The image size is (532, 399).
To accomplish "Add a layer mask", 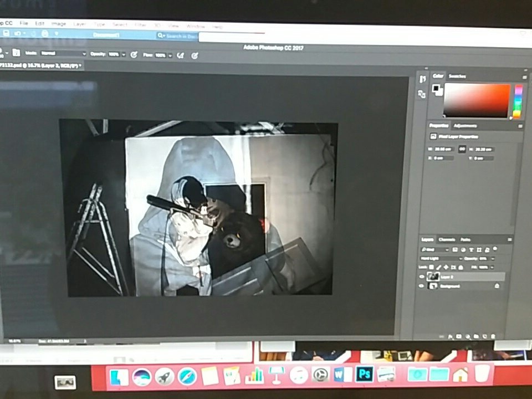I will point(459,336).
